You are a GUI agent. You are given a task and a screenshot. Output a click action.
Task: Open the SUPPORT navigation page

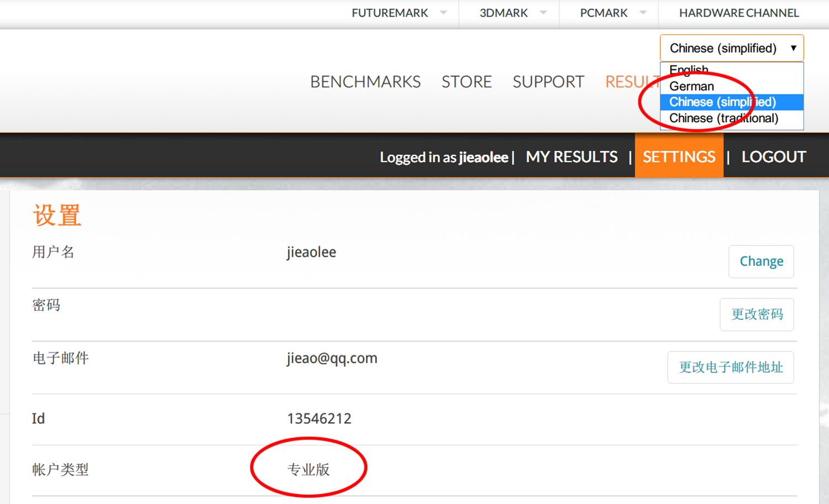tap(548, 82)
